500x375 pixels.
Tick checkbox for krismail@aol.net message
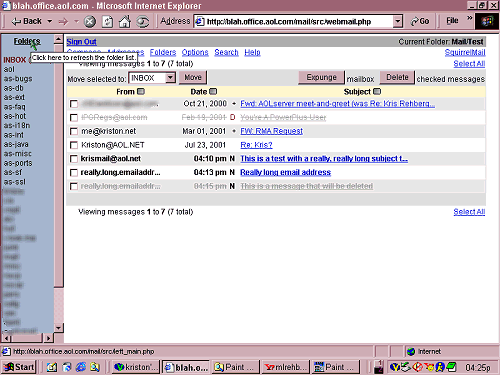pos(74,159)
